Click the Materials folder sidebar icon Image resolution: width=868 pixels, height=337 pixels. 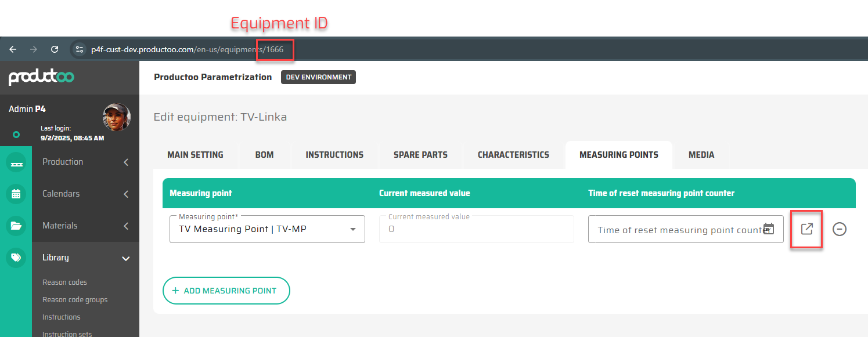point(16,226)
